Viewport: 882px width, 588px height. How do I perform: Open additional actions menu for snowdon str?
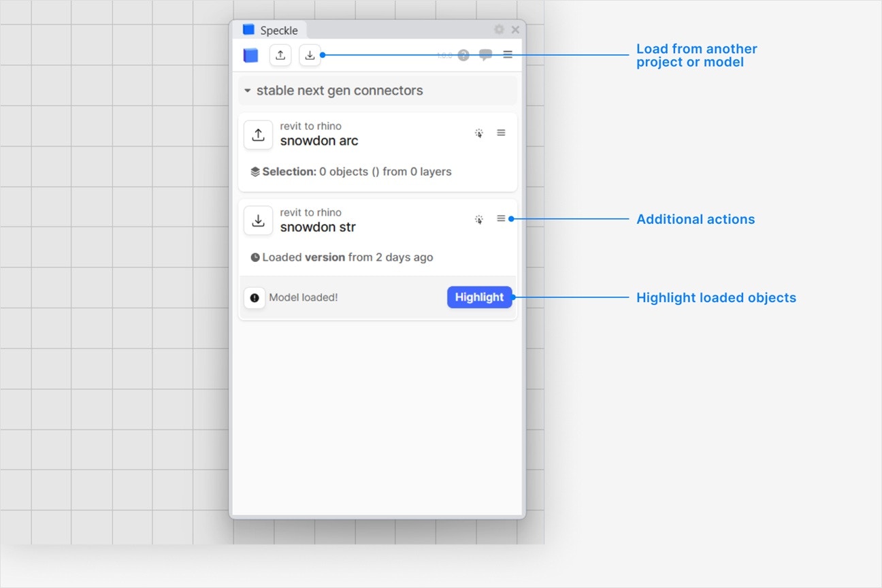pyautogui.click(x=501, y=218)
